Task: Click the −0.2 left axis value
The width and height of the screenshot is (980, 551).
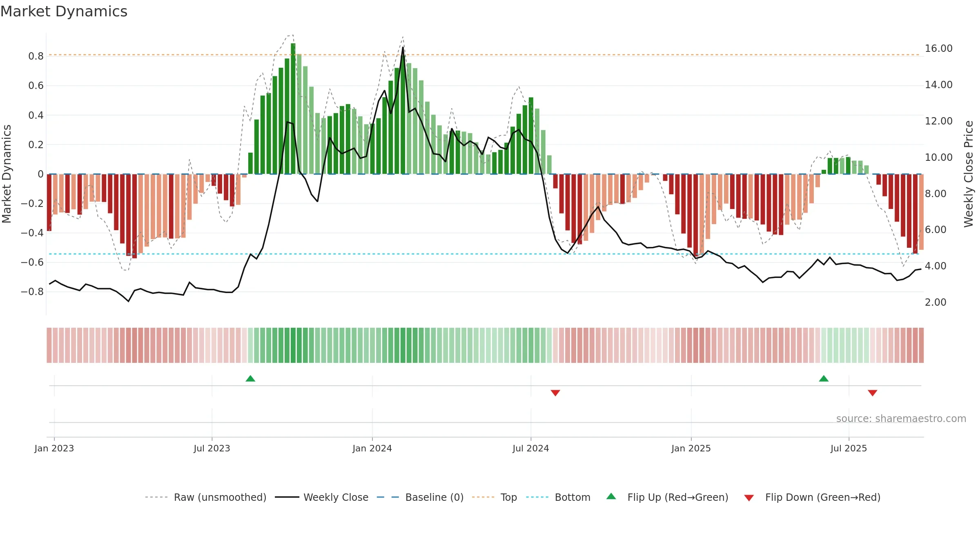Action: click(32, 203)
